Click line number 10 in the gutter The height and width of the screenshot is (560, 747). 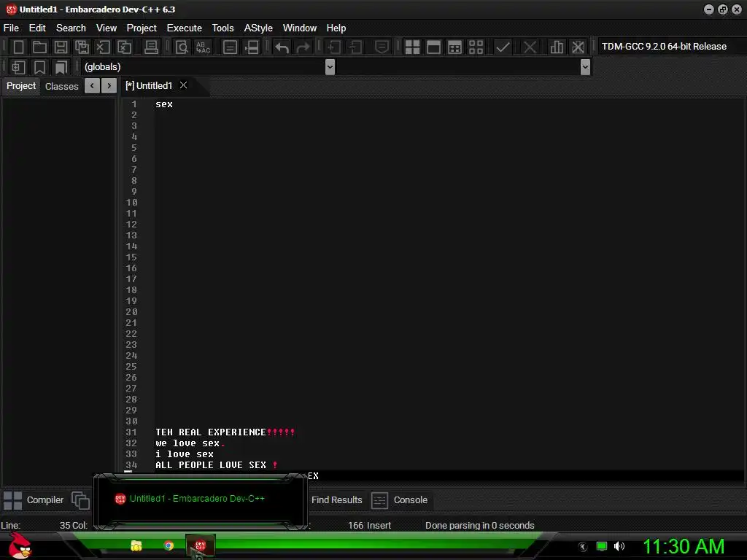(131, 203)
